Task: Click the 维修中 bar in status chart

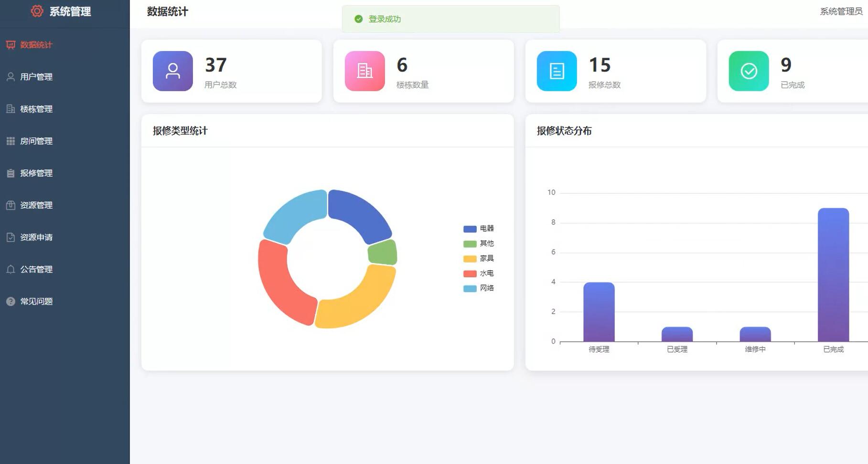Action: click(755, 334)
